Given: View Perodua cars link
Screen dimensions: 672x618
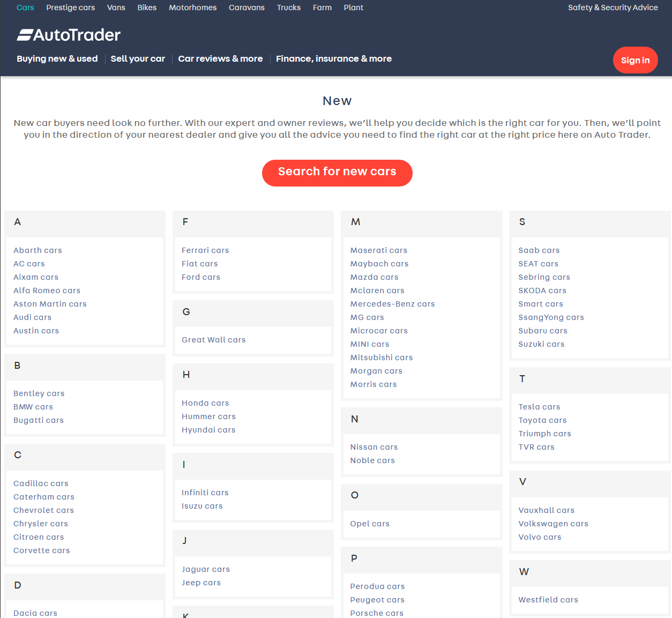Looking at the screenshot, I should (x=377, y=586).
